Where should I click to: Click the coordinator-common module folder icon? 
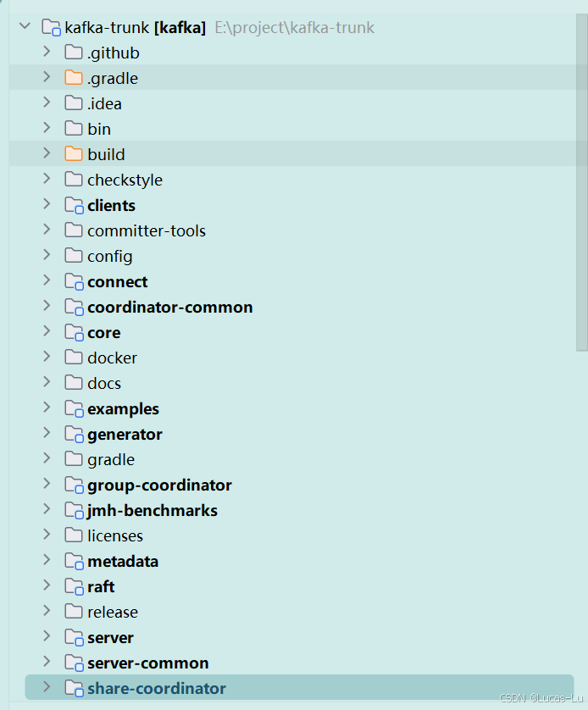coord(75,307)
